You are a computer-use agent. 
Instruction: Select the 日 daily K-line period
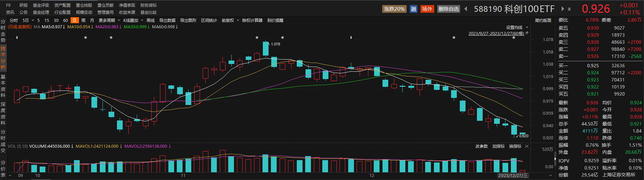[74, 21]
